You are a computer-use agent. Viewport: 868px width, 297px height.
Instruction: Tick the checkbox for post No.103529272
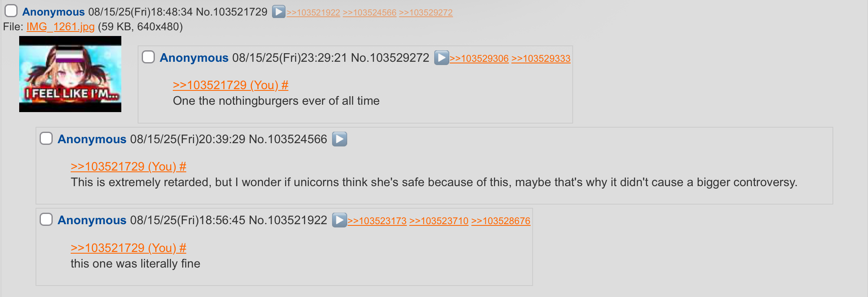point(148,57)
